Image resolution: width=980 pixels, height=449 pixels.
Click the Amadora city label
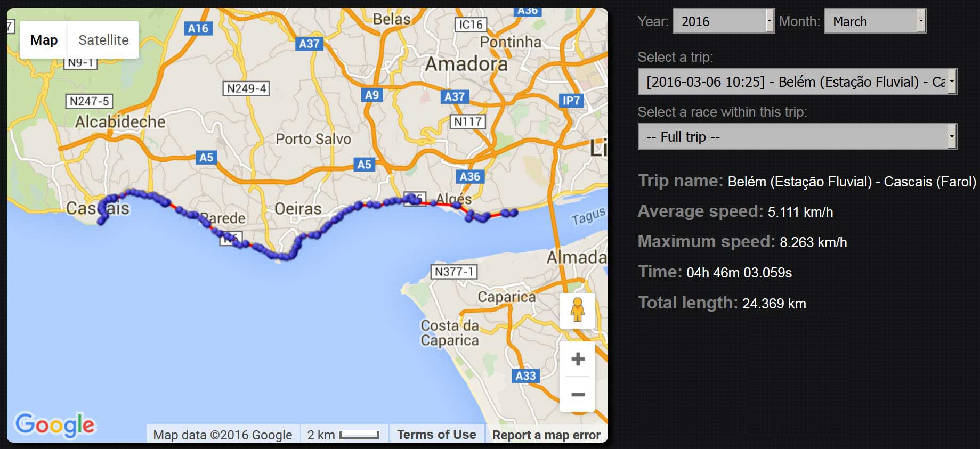coord(466,64)
